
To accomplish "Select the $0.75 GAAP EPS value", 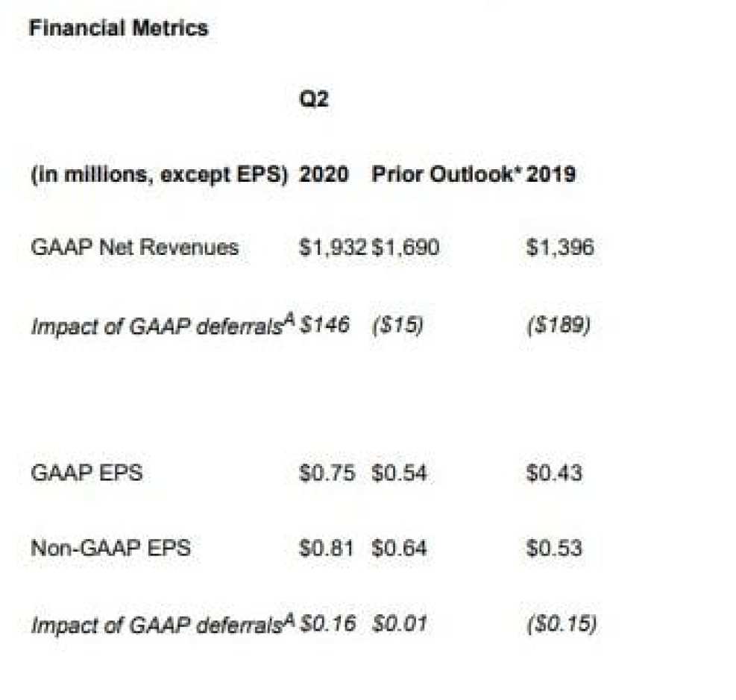I will (x=327, y=473).
